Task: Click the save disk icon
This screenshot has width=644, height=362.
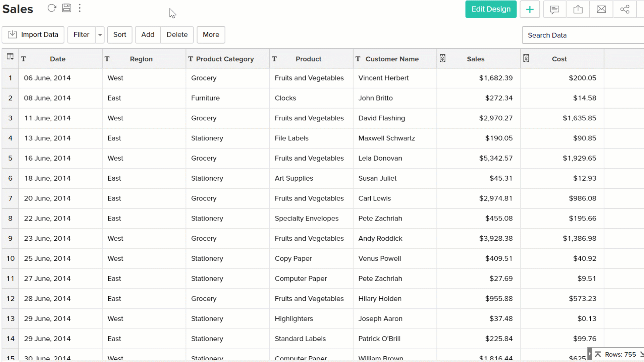Action: (x=66, y=8)
